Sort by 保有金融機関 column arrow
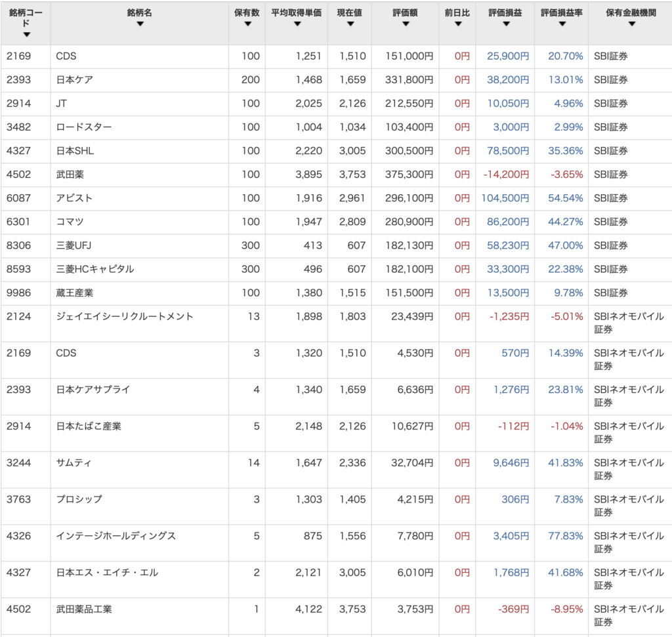Viewport: 672px width, 637px height. 632,24
